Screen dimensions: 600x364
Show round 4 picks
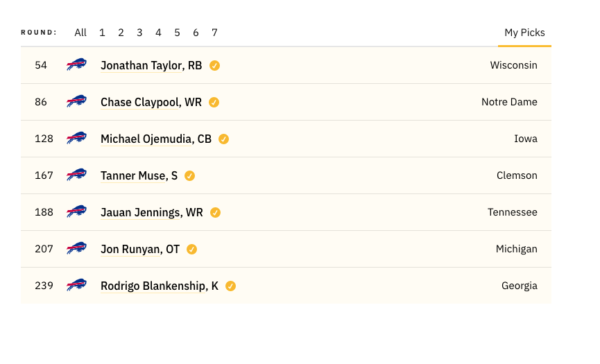click(158, 33)
